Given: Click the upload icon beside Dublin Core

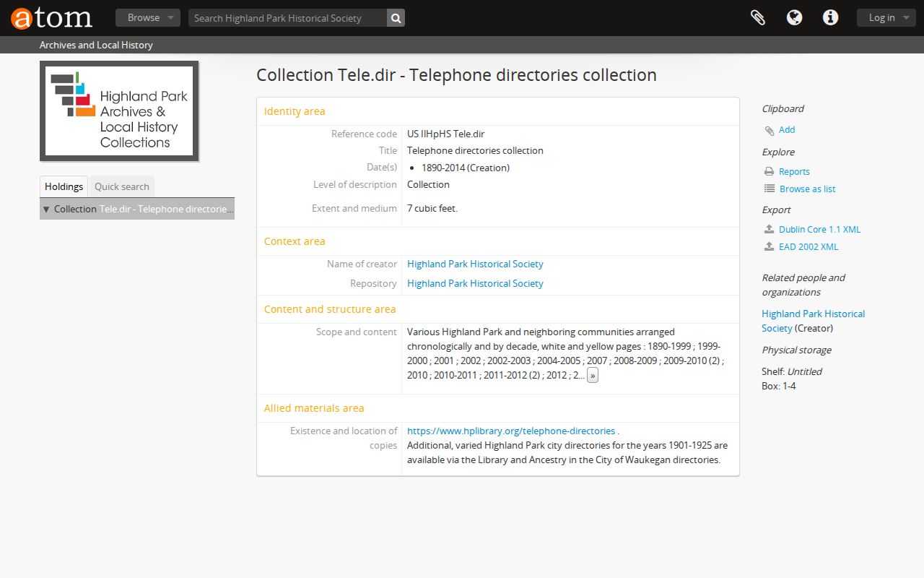Looking at the screenshot, I should click(x=770, y=230).
